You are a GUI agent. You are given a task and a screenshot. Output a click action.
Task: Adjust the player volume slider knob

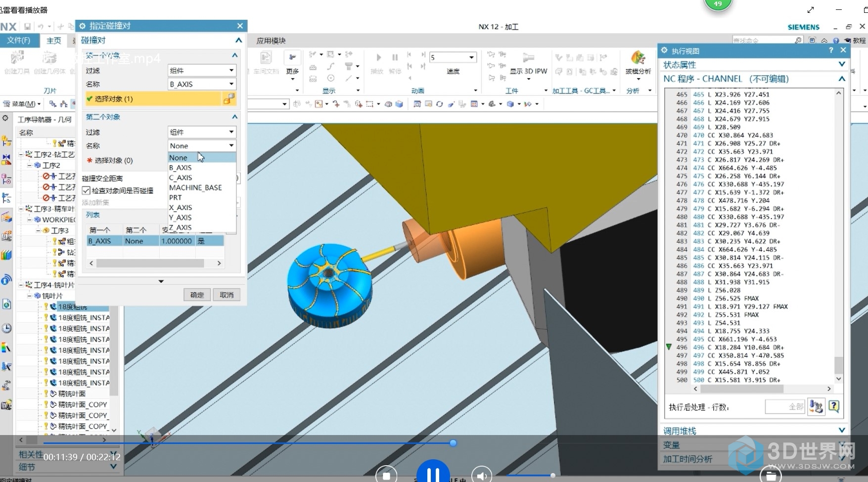[x=552, y=475]
